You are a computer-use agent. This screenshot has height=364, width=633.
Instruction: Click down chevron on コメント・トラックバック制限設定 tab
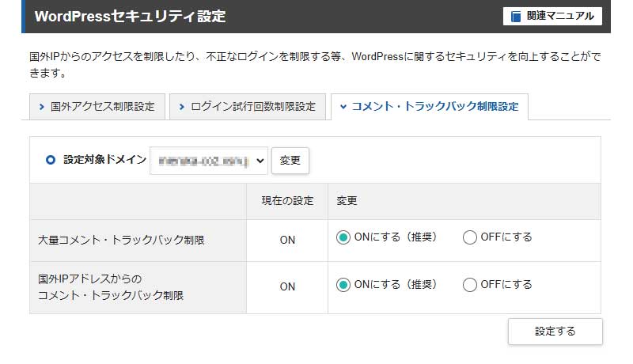343,107
